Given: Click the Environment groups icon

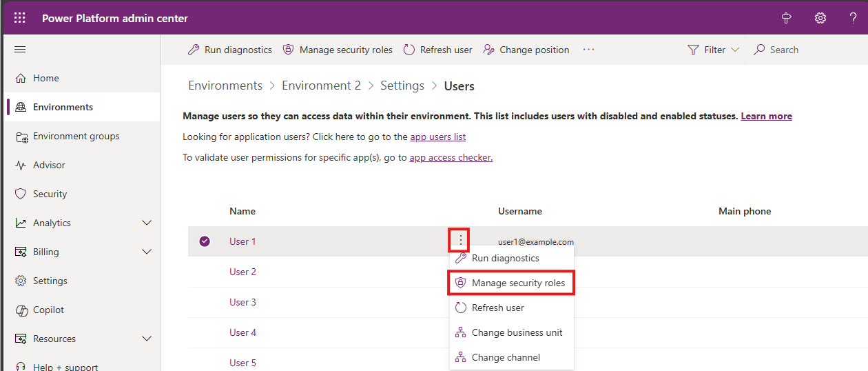Looking at the screenshot, I should (x=21, y=137).
